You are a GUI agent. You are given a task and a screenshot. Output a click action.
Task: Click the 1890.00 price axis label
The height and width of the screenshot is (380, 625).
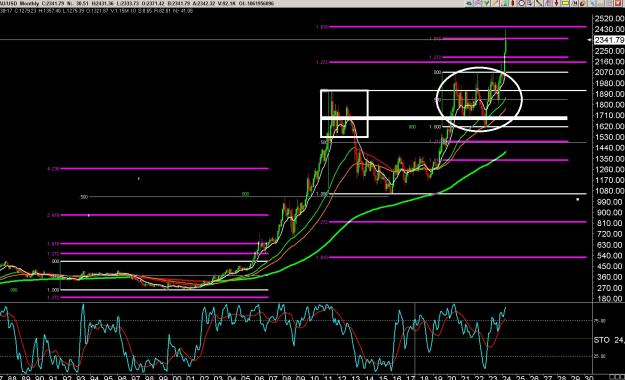609,94
